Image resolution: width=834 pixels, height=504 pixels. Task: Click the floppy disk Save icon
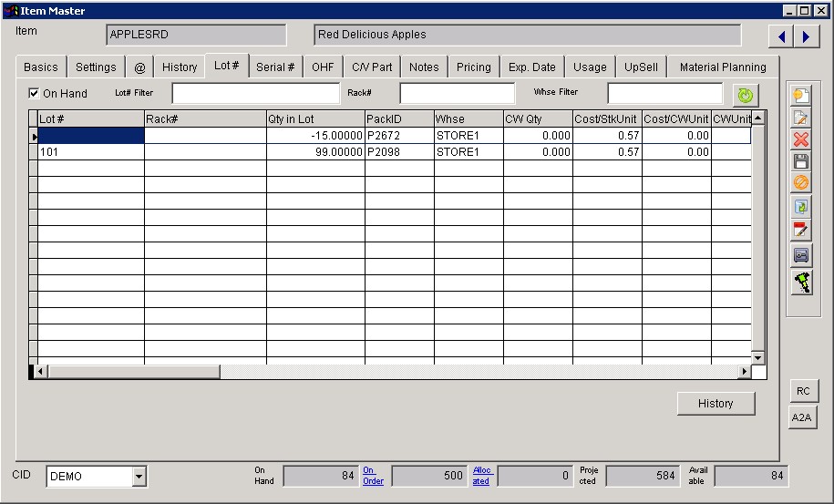801,161
